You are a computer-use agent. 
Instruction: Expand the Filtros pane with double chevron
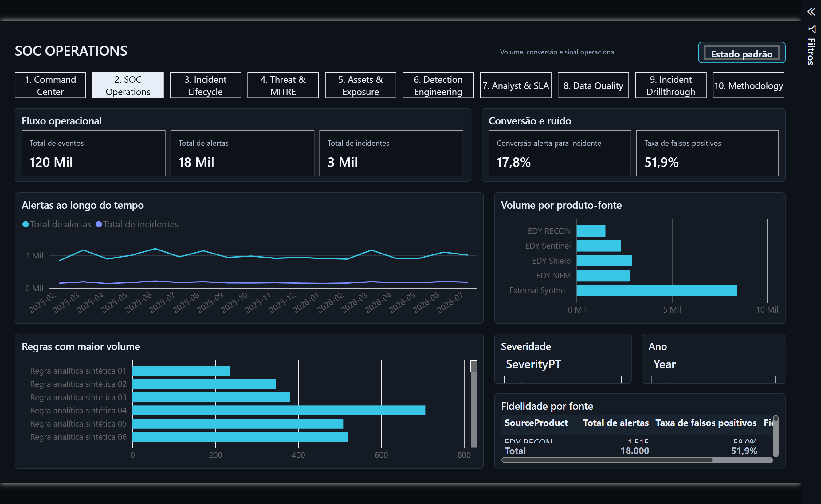(811, 12)
